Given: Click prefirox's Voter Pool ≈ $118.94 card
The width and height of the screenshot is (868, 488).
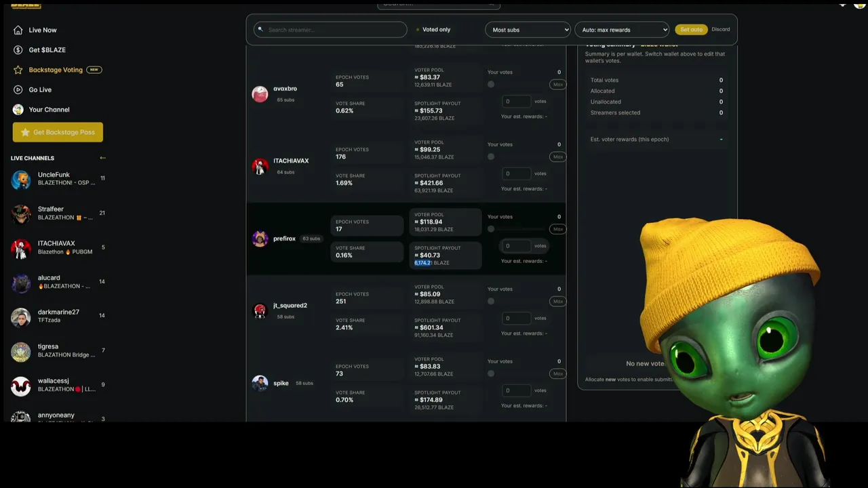Looking at the screenshot, I should click(445, 222).
